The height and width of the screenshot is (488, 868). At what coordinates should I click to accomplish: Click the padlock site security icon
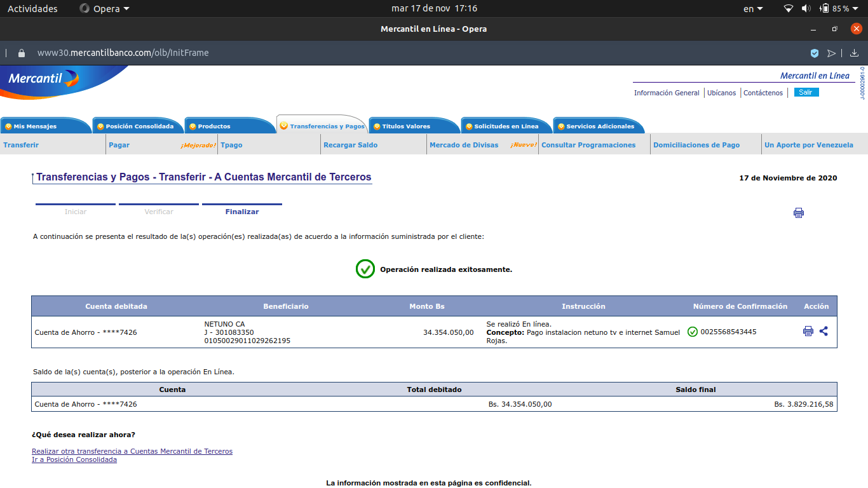(22, 53)
